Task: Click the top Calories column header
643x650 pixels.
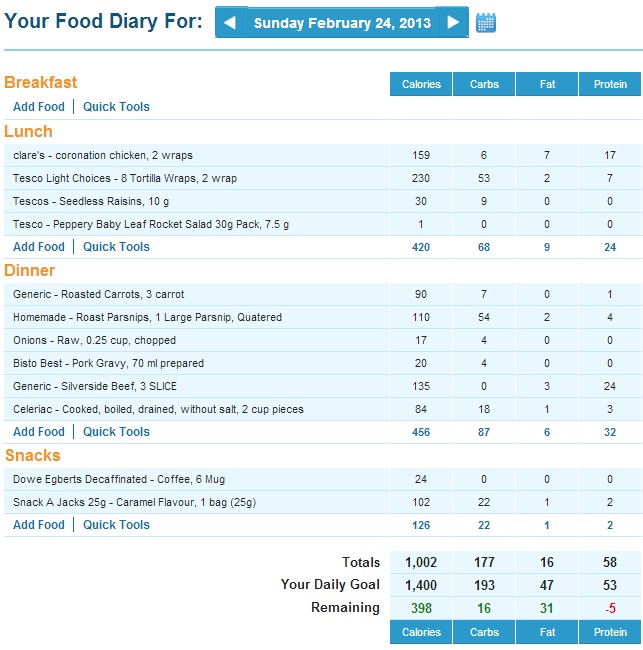Action: tap(421, 84)
